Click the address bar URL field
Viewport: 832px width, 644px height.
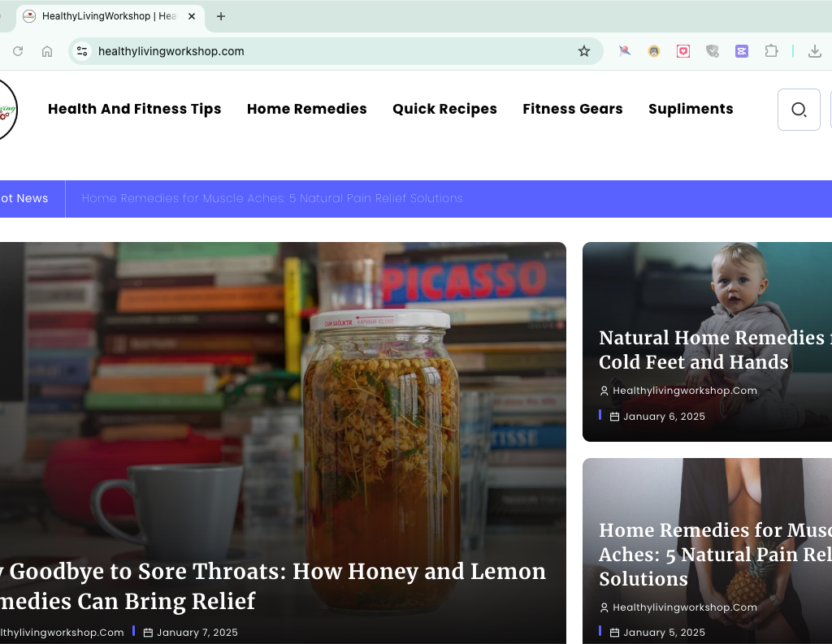(x=325, y=51)
